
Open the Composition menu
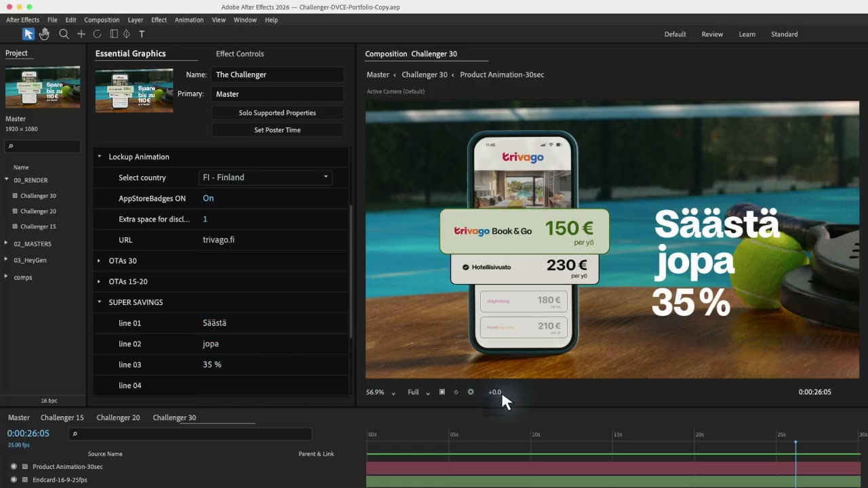pos(102,20)
